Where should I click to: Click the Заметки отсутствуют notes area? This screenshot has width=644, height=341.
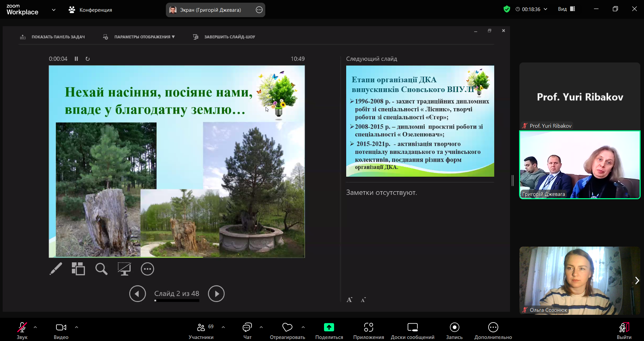point(381,193)
